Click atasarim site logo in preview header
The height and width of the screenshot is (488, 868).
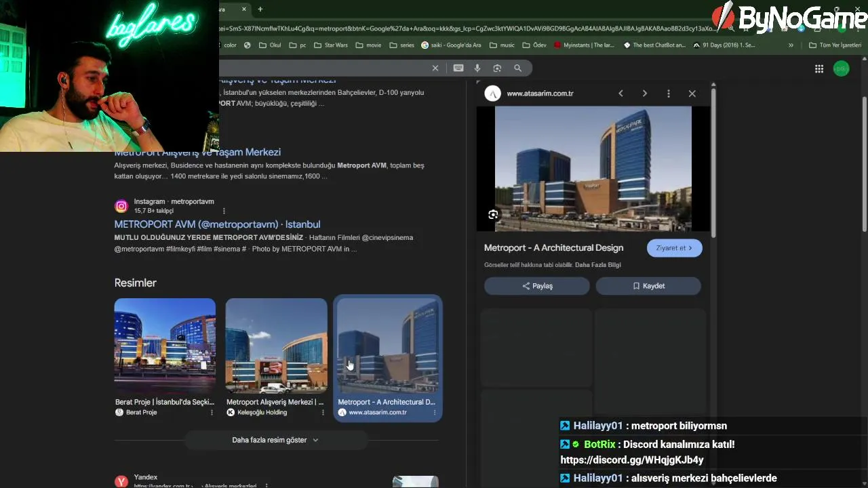493,94
